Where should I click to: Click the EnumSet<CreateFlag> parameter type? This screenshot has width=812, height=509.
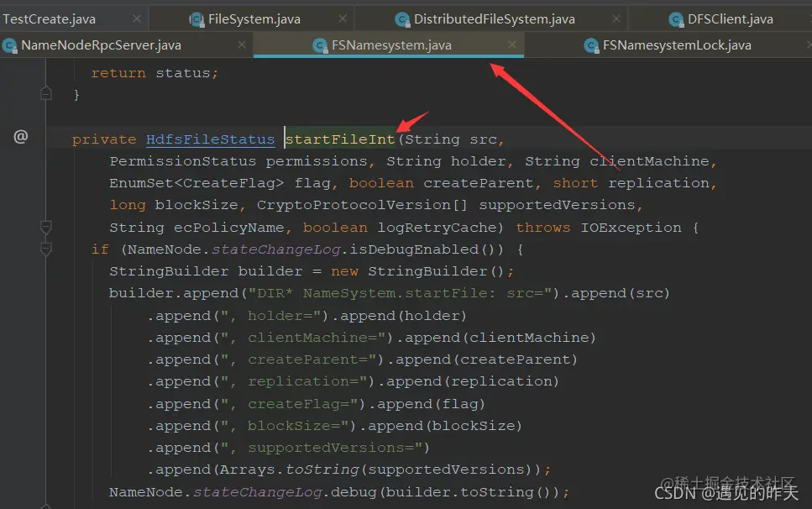click(196, 183)
